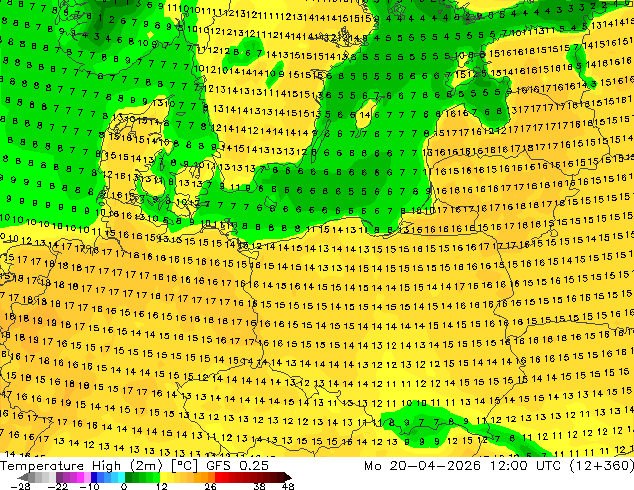Viewport: 634px width, 490px height.
Task: Click the "Temperature High (2m)" title text
Action: 81,466
